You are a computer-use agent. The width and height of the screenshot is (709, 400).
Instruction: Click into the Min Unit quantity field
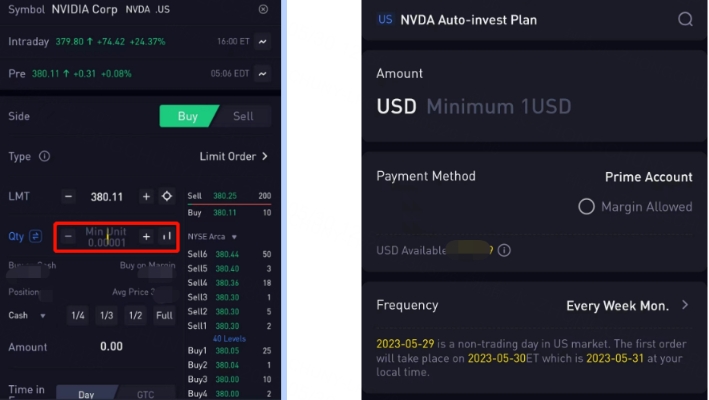coord(107,237)
